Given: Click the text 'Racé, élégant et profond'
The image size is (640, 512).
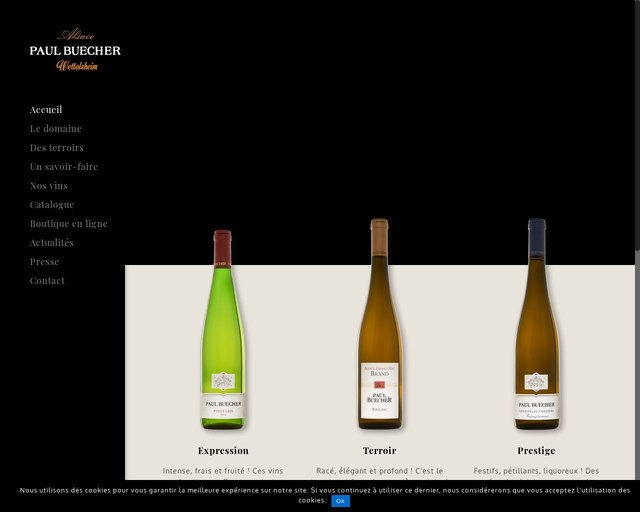Looking at the screenshot, I should (362, 471).
